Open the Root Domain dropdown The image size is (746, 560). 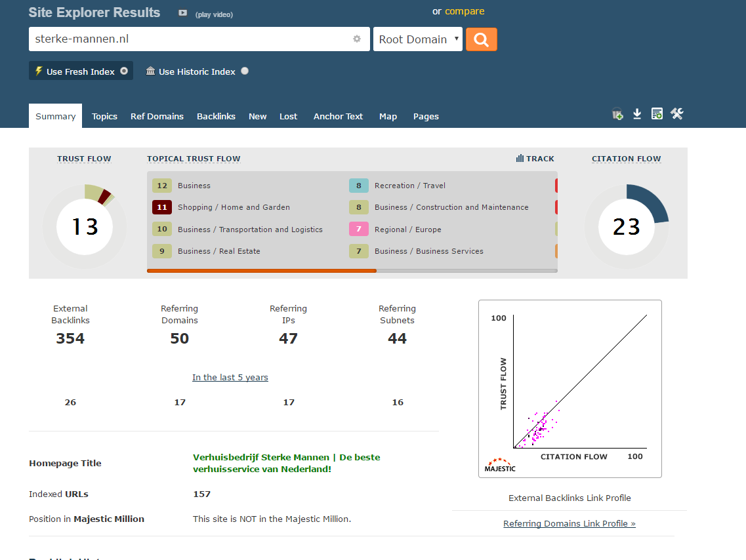pos(418,39)
